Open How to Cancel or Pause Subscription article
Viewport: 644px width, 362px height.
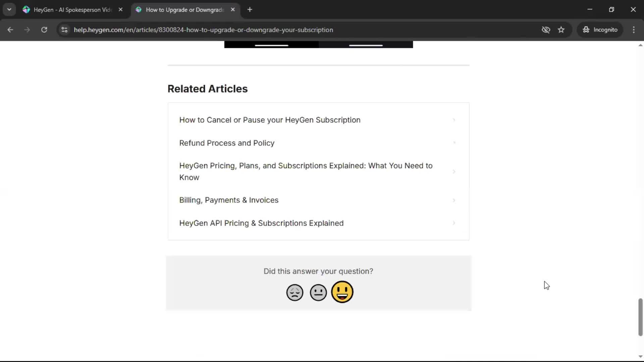(x=270, y=120)
